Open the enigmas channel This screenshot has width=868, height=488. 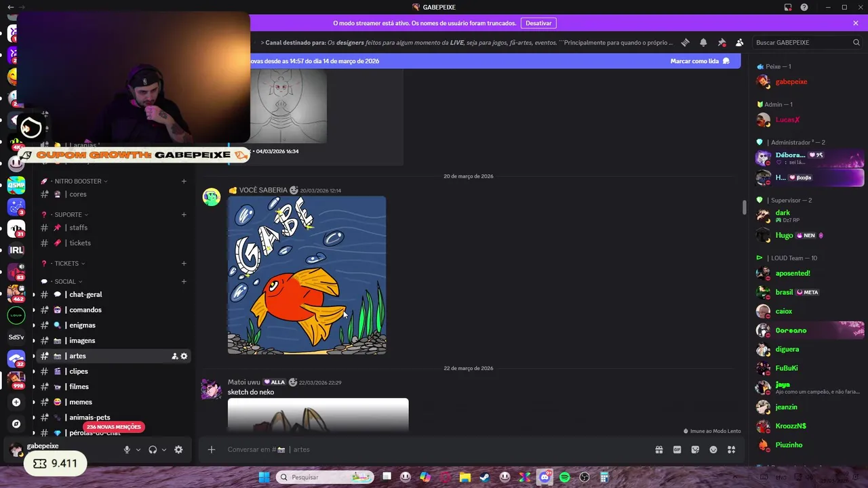click(113, 325)
